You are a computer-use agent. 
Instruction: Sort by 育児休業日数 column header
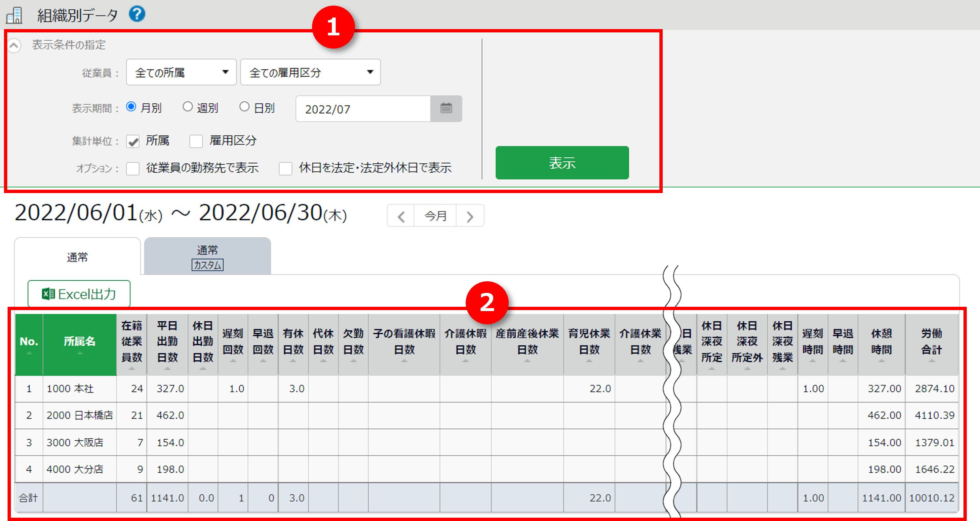[x=589, y=344]
